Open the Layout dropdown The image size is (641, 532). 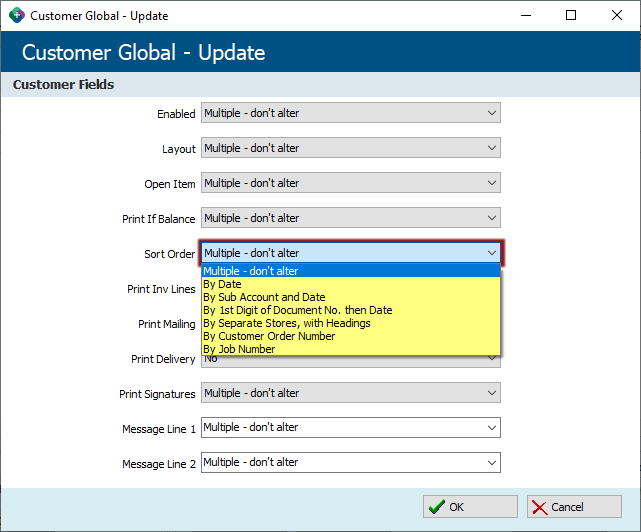coord(350,148)
